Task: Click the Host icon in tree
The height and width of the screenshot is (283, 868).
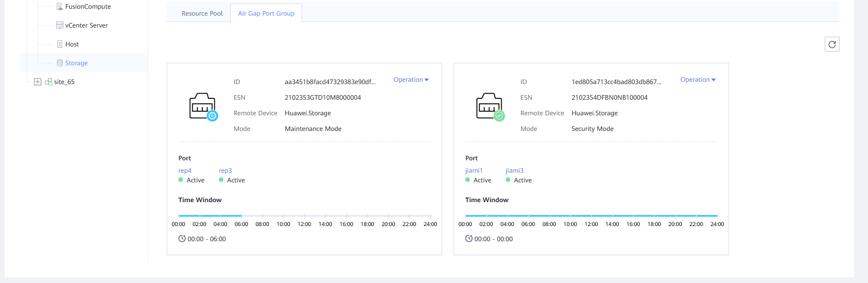Action: click(59, 44)
